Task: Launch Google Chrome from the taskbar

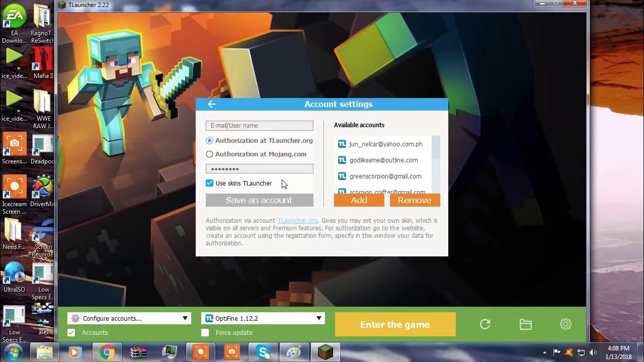Action: (107, 352)
